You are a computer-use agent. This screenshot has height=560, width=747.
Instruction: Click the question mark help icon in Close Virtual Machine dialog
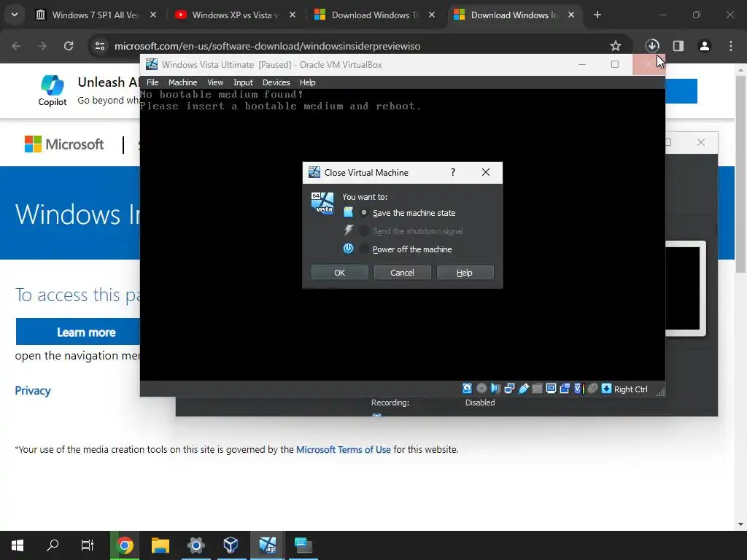pyautogui.click(x=452, y=172)
